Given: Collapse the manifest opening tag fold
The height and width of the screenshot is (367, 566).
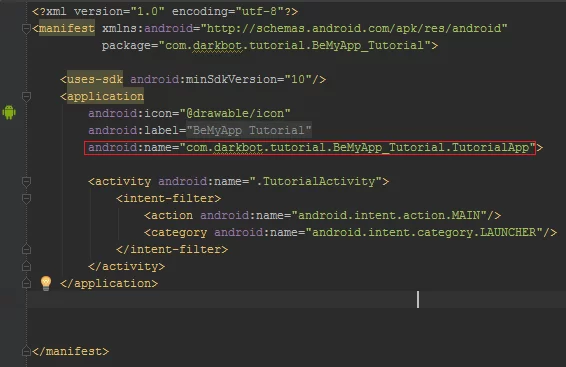Looking at the screenshot, I should 26,29.
